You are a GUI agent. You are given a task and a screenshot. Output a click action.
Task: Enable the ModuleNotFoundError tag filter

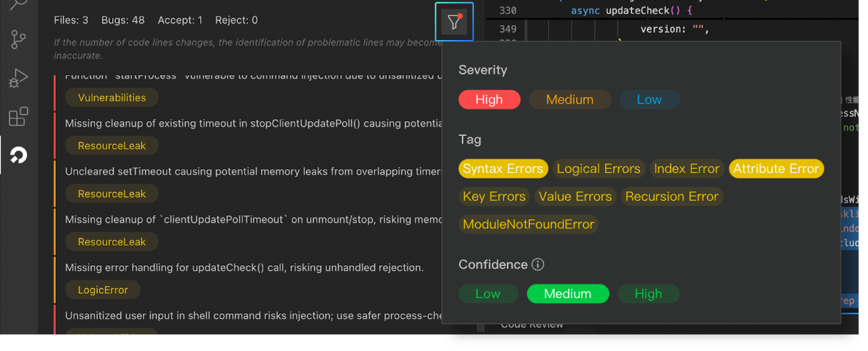(x=528, y=224)
